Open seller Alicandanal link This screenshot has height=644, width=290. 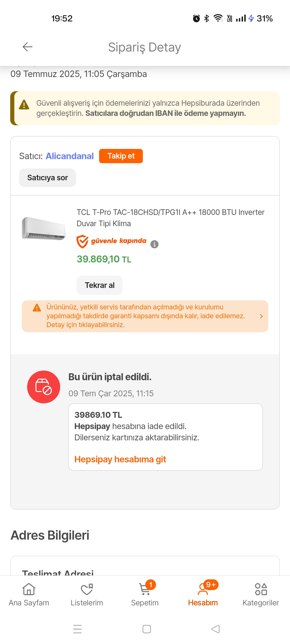pos(70,156)
